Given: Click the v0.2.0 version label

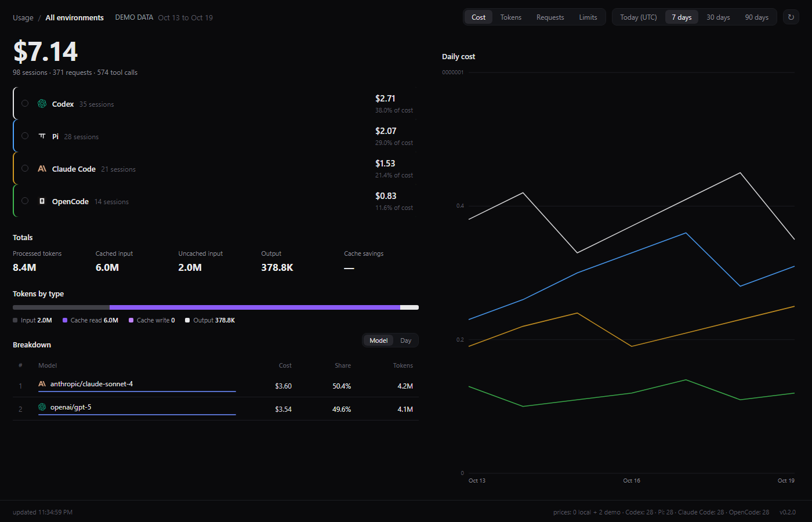Looking at the screenshot, I should click(x=788, y=512).
